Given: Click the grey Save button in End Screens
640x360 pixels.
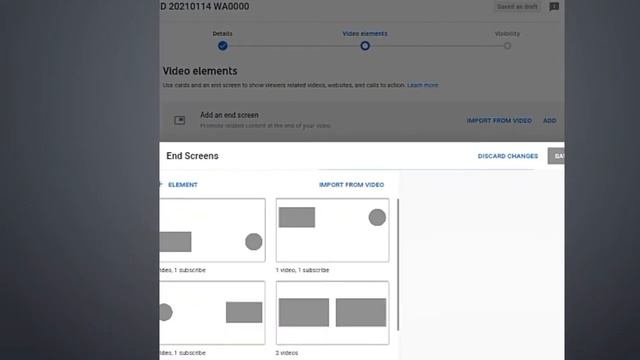Looking at the screenshot, I should (x=556, y=156).
